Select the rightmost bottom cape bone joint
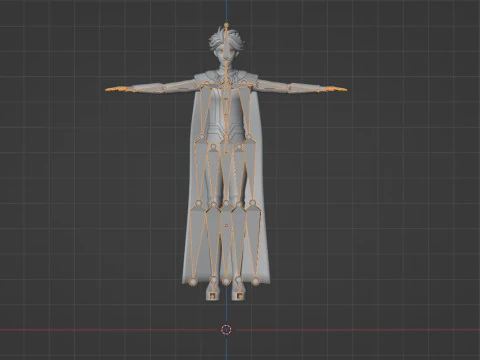The height and width of the screenshot is (360, 480). (255, 282)
